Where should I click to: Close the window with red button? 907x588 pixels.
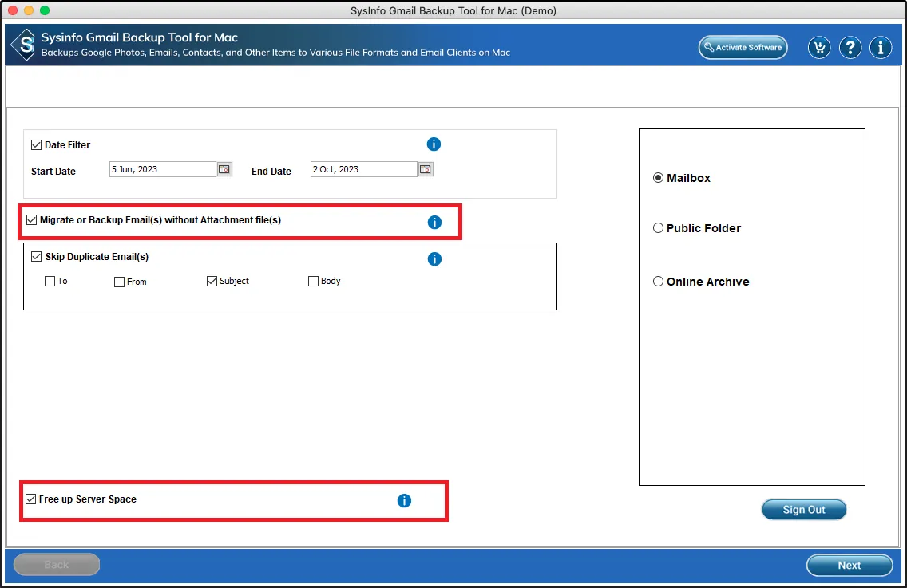click(x=13, y=10)
